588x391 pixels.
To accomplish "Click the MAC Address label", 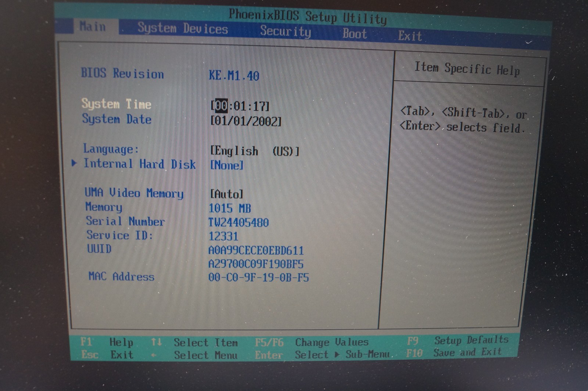I will [x=121, y=277].
